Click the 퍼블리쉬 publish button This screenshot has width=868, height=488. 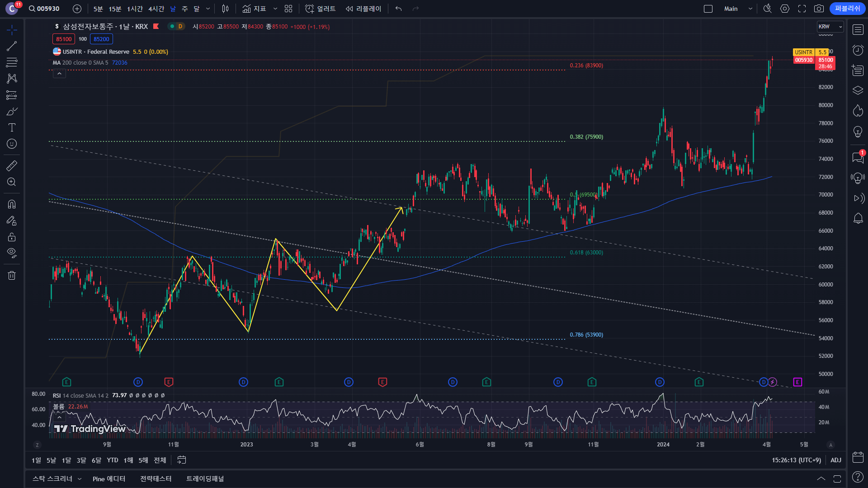pos(847,9)
